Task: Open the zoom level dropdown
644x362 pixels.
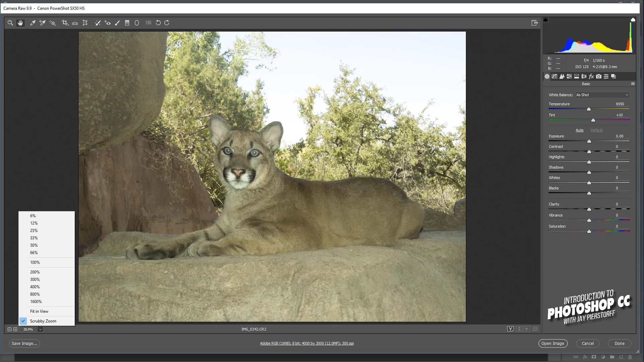Action: 40,329
